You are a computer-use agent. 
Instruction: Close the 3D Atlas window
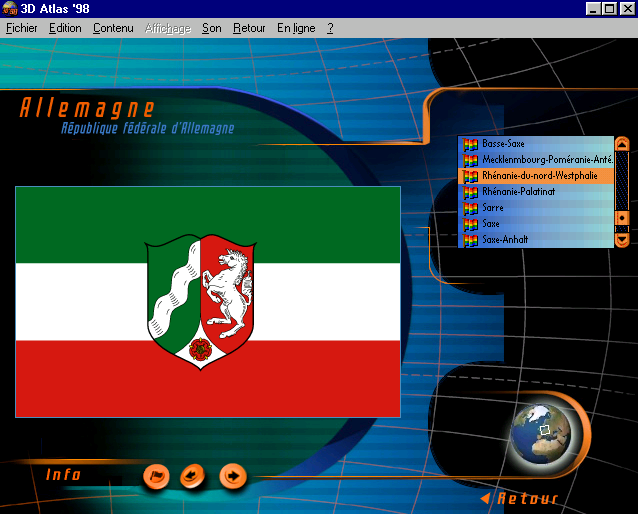627,9
